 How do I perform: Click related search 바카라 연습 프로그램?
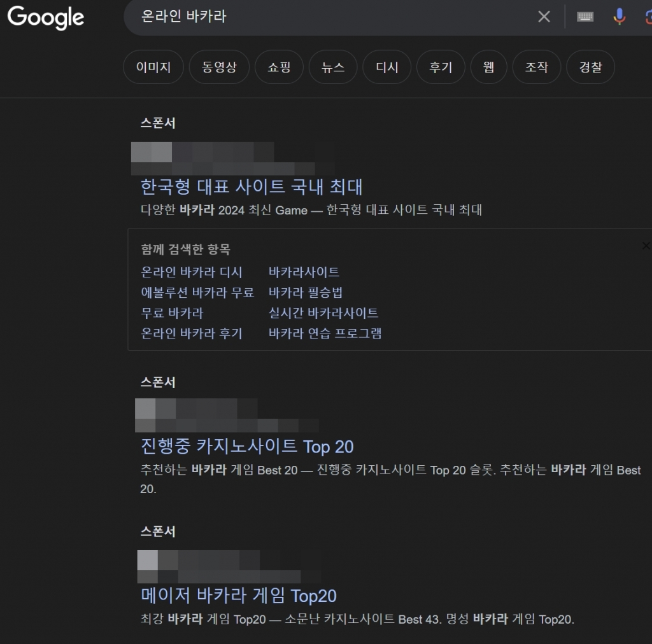(325, 333)
